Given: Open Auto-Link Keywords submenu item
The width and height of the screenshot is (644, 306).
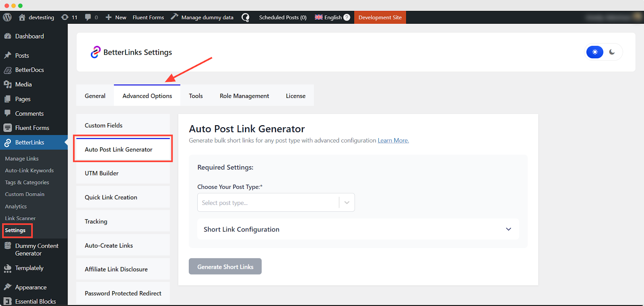Looking at the screenshot, I should click(x=29, y=171).
